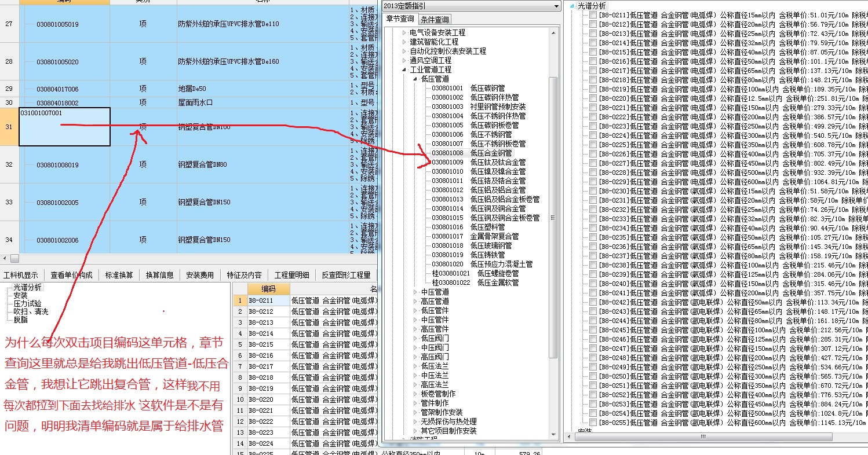Expand the 建筑智能化工程 node
The image size is (868, 455).
point(404,42)
